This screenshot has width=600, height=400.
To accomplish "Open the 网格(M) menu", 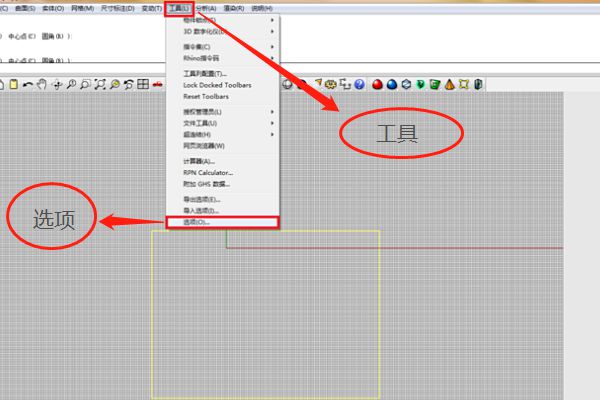I will (83, 8).
